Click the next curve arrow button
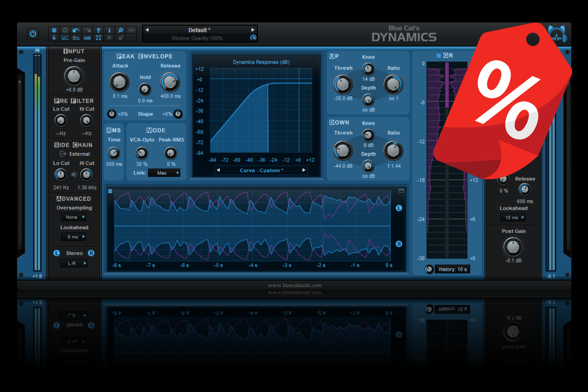 point(304,170)
